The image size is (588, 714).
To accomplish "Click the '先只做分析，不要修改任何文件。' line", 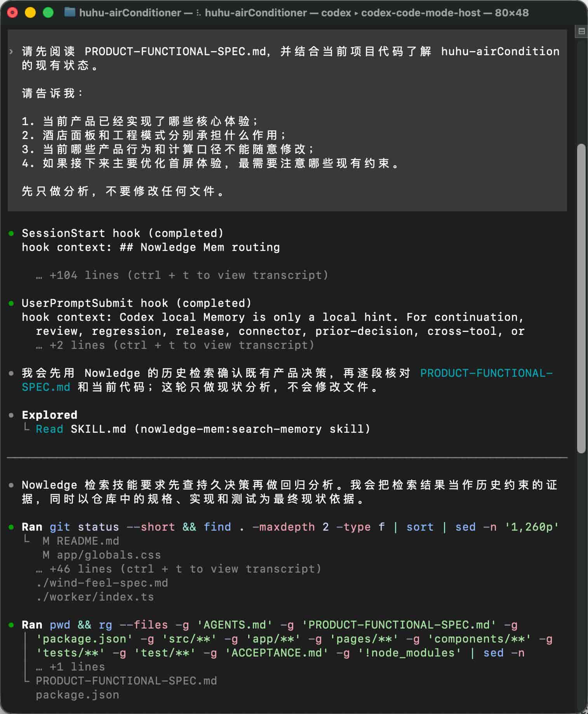I will 123,192.
